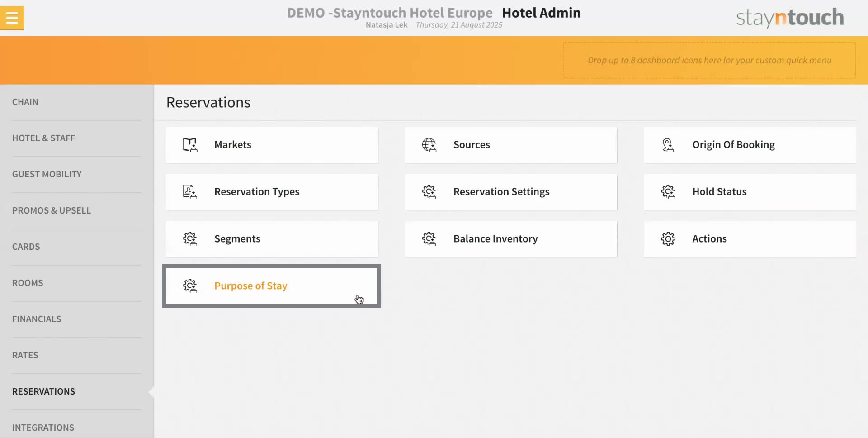Click the Segments gear icon

point(190,239)
